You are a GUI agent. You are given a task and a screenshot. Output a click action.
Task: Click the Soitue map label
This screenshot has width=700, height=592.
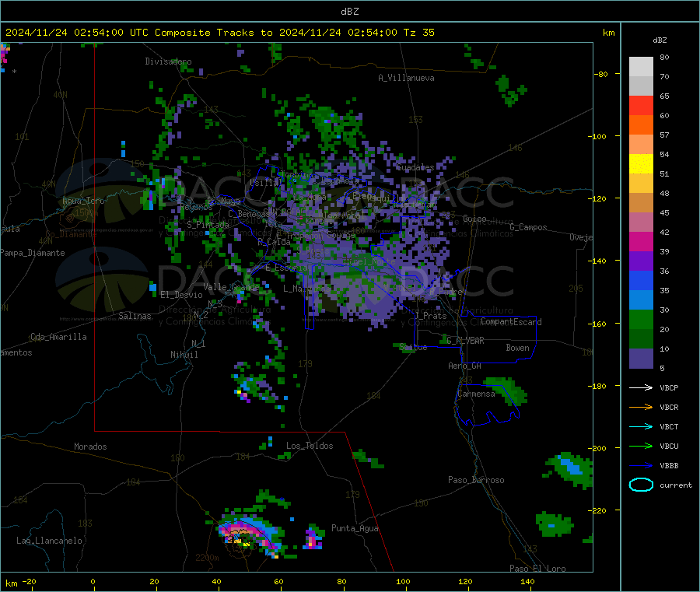click(x=414, y=347)
